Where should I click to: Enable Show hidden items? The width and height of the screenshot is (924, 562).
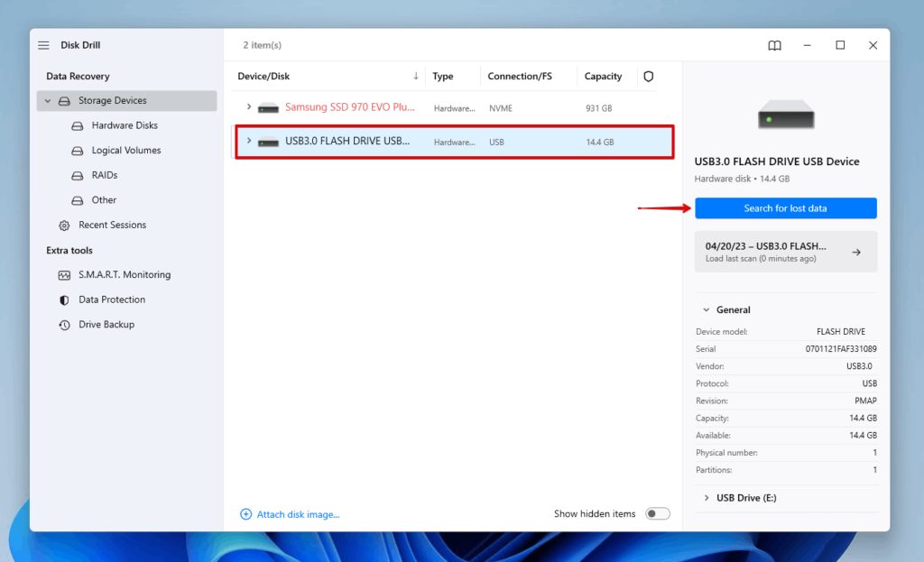pyautogui.click(x=657, y=512)
